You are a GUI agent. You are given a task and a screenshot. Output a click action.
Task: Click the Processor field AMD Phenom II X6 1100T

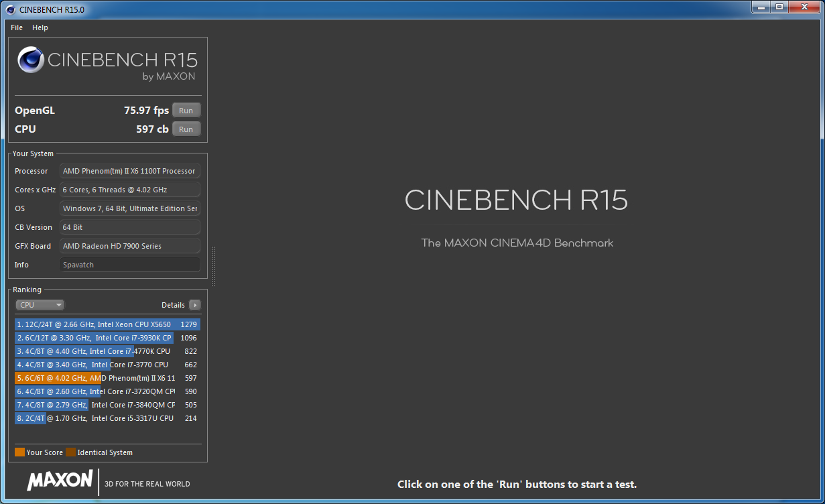130,171
